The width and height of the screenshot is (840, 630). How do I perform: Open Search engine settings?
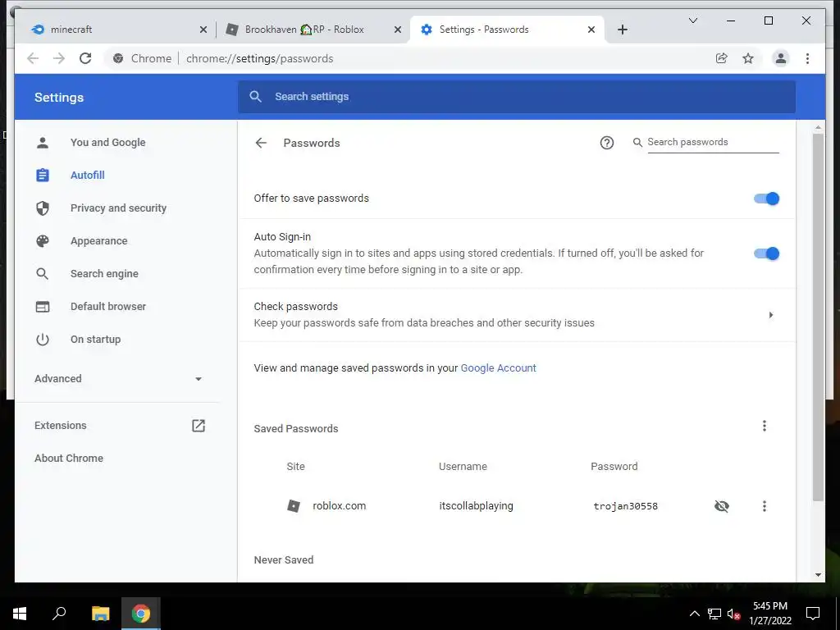pos(104,274)
